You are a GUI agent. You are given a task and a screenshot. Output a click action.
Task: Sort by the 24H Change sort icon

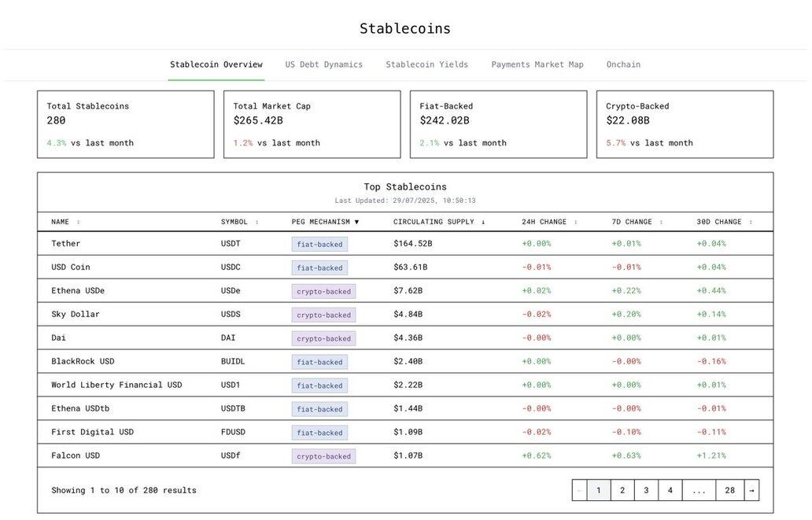(x=575, y=222)
